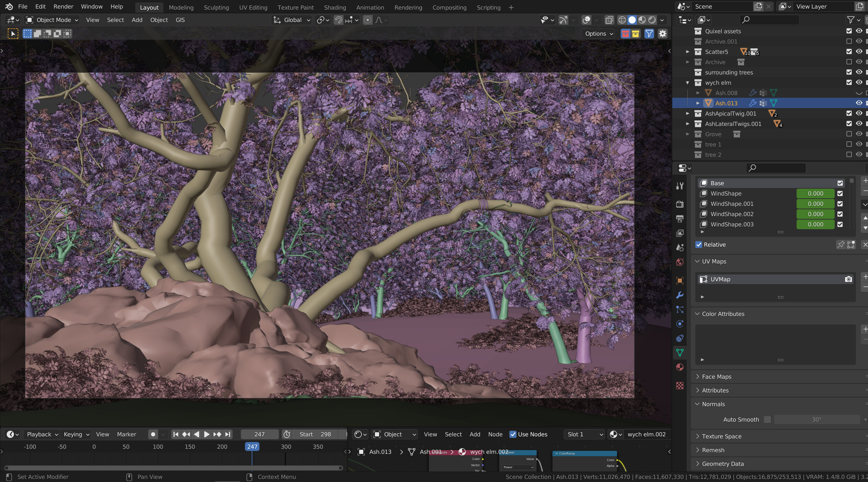Open the Material properties tab
The image size is (868, 482).
[x=679, y=367]
